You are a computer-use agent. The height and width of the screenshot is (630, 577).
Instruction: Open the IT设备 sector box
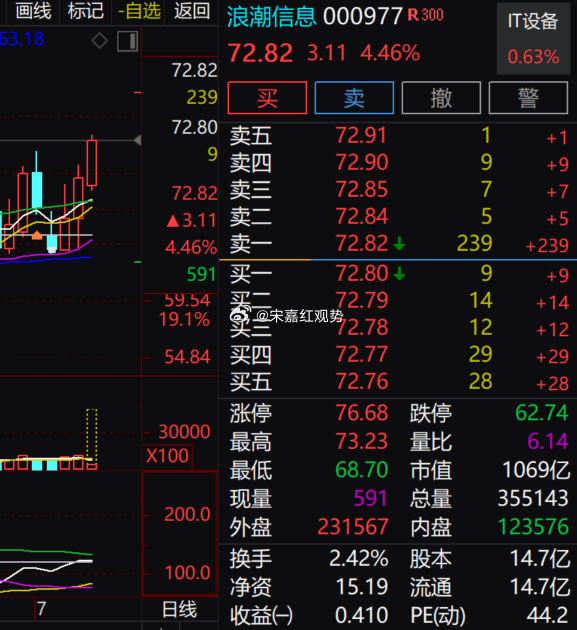tap(533, 39)
